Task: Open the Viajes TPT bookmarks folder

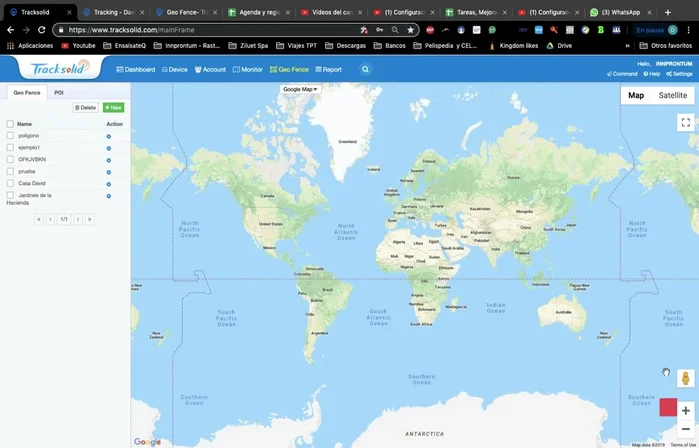Action: (x=297, y=45)
